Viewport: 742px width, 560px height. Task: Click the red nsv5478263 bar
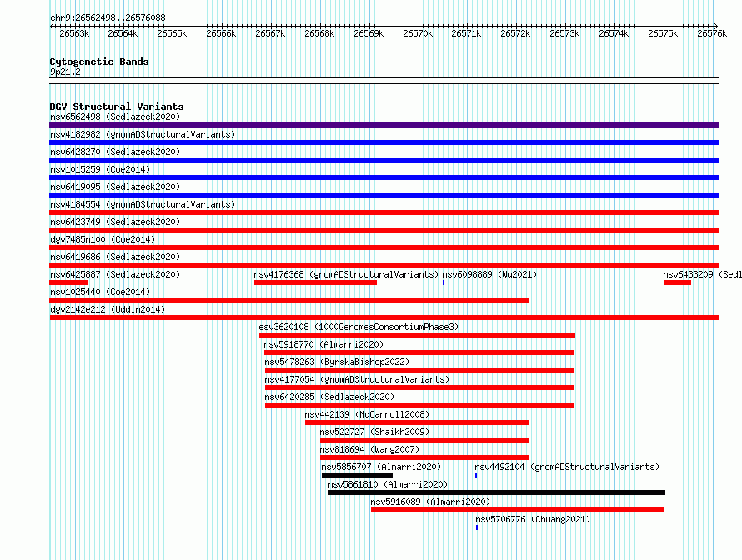click(x=419, y=370)
